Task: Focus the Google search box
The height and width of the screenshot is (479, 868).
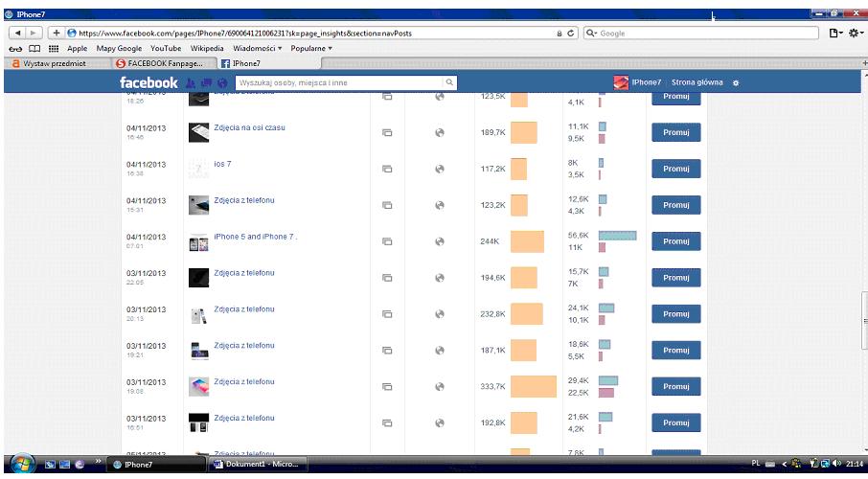Action: 701,34
